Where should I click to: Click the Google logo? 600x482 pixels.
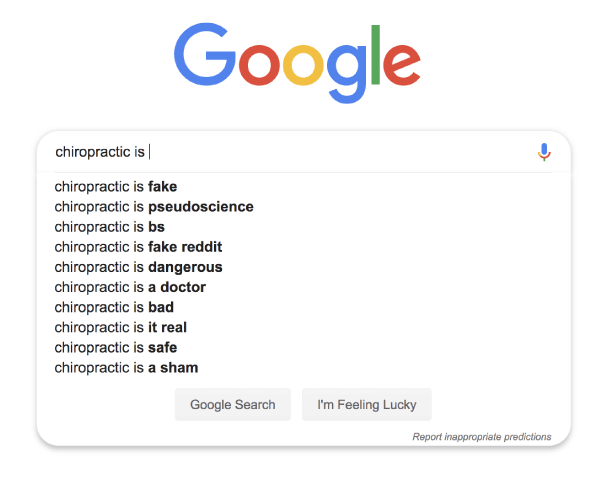pos(296,61)
